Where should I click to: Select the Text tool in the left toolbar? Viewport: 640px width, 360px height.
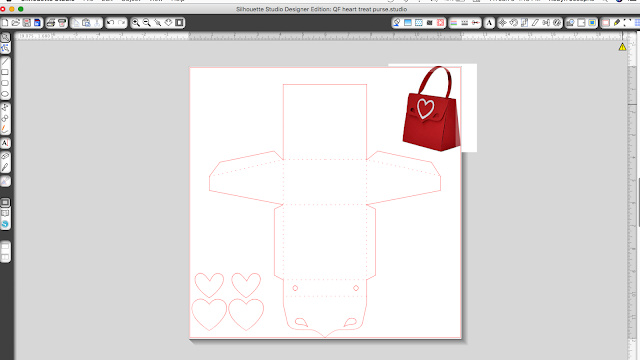(5, 143)
